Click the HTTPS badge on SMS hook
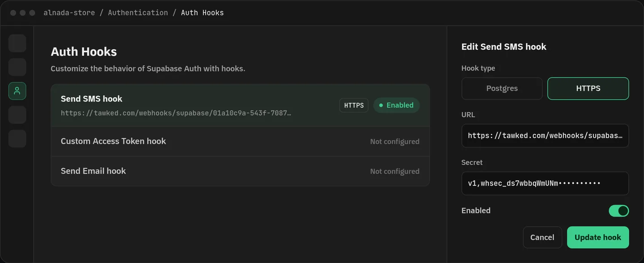Image resolution: width=644 pixels, height=263 pixels. click(354, 105)
